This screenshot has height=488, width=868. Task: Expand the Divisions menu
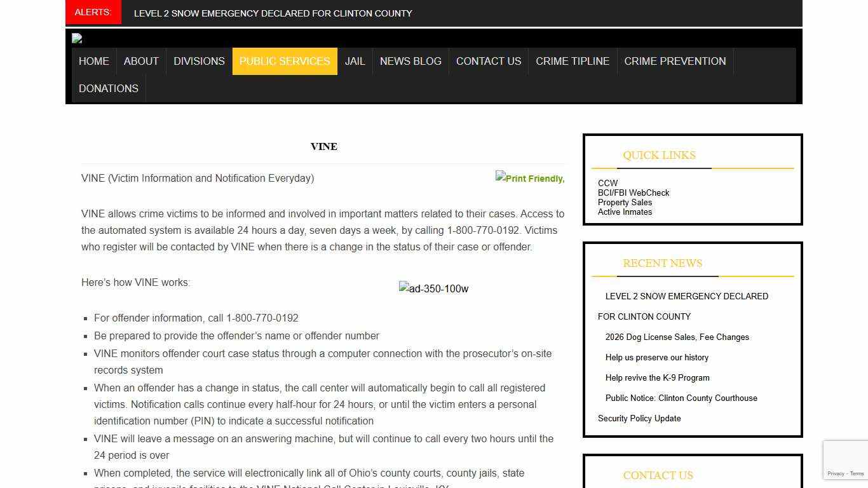click(199, 62)
